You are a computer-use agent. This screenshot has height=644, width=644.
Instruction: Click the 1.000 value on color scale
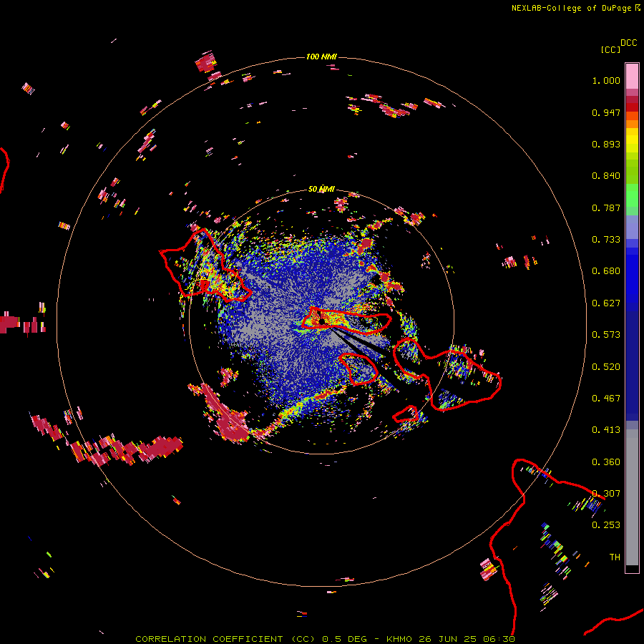click(x=606, y=80)
